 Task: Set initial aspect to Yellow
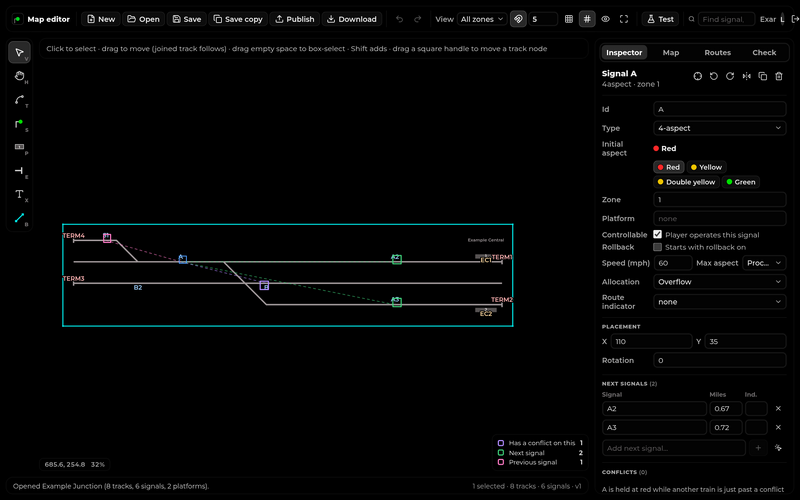[706, 167]
